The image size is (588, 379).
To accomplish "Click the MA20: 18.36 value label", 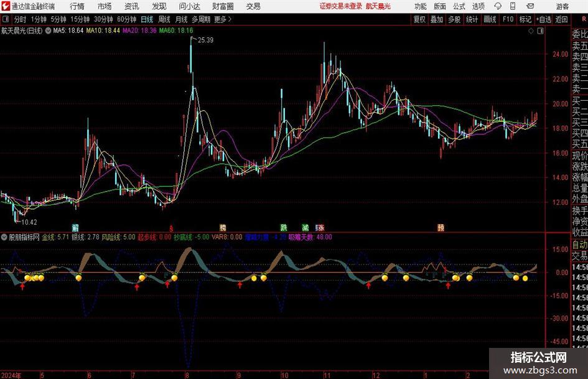I will coord(139,30).
